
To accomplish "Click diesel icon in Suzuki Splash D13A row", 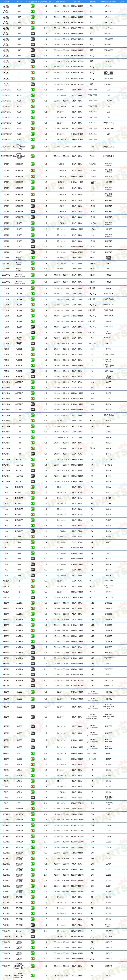I will [32, 925].
